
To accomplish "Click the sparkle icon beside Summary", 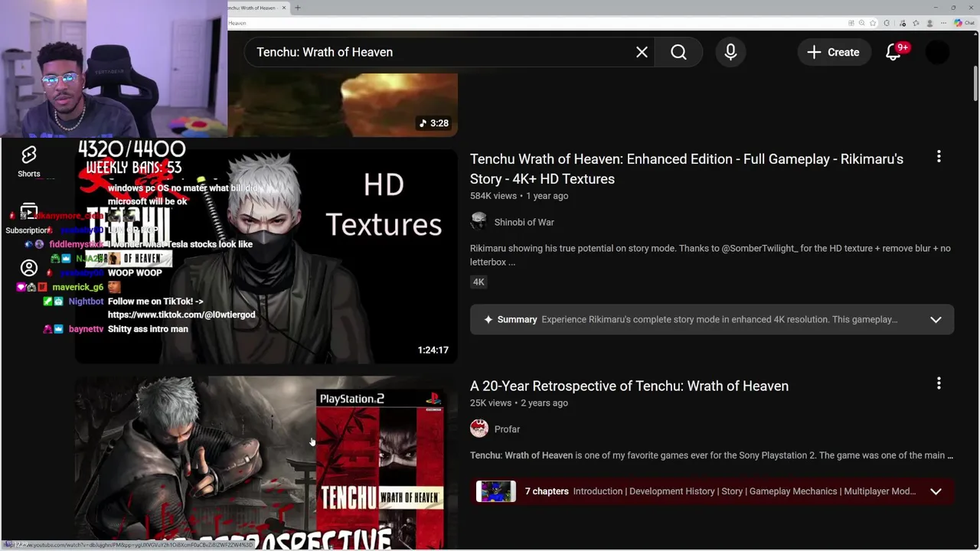I will (488, 320).
